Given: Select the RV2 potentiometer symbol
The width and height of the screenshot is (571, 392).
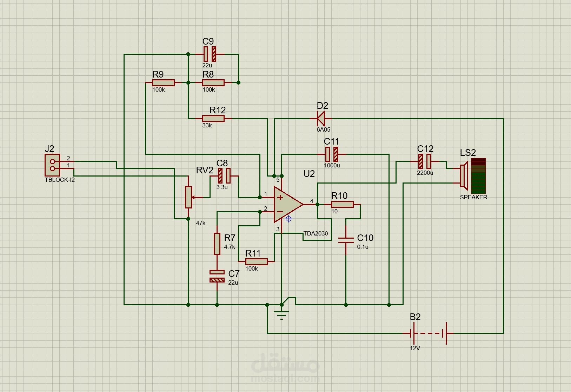Looking at the screenshot, I should (188, 197).
